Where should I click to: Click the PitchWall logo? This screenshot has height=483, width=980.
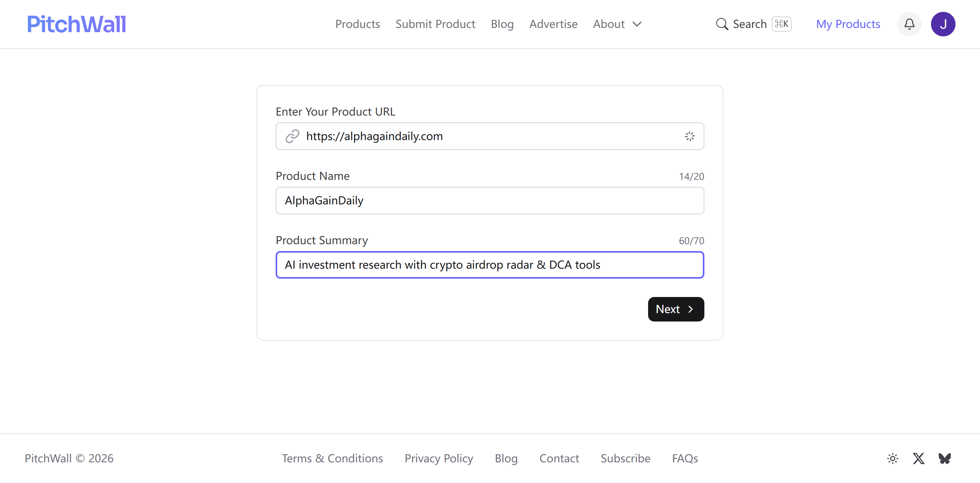pos(76,24)
